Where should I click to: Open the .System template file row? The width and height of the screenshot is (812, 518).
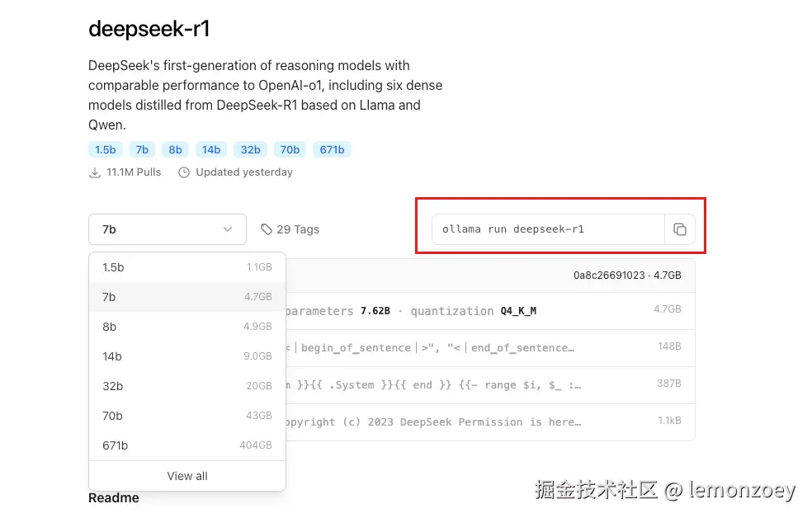coord(490,385)
